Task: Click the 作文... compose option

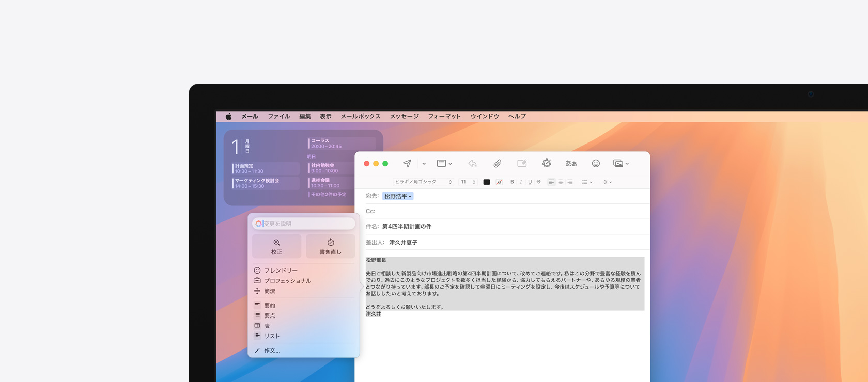Action: tap(272, 351)
